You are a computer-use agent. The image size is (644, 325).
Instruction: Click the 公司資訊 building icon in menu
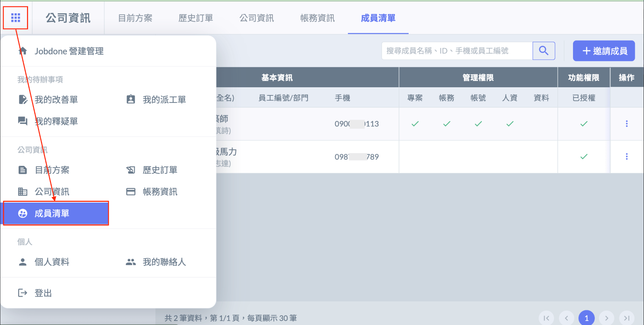point(23,192)
